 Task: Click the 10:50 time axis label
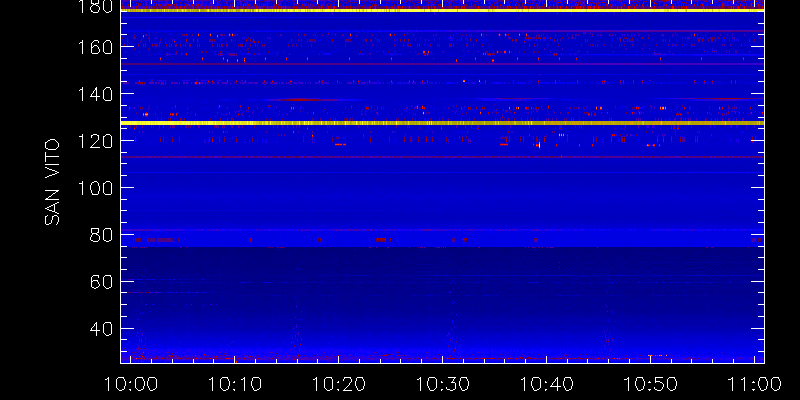(651, 384)
